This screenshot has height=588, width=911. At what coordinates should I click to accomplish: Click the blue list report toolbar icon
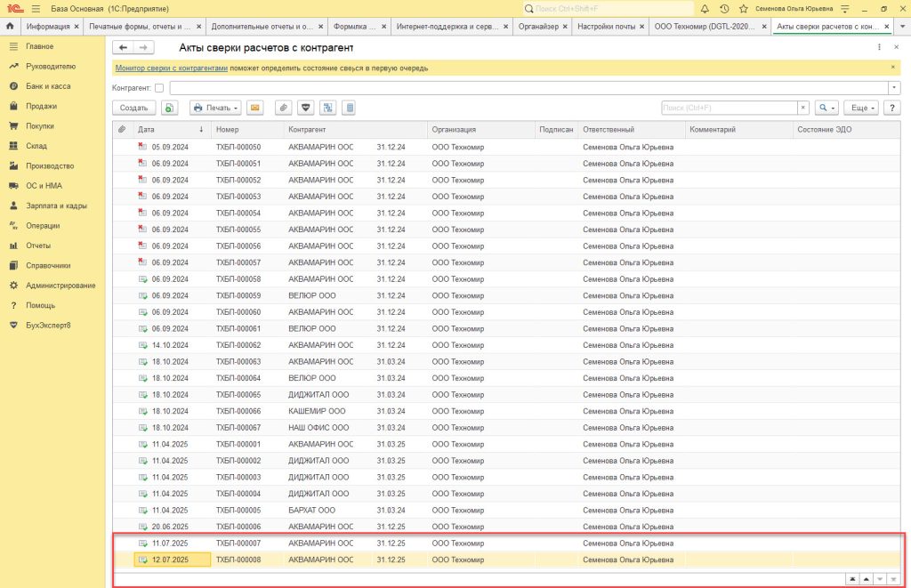349,108
